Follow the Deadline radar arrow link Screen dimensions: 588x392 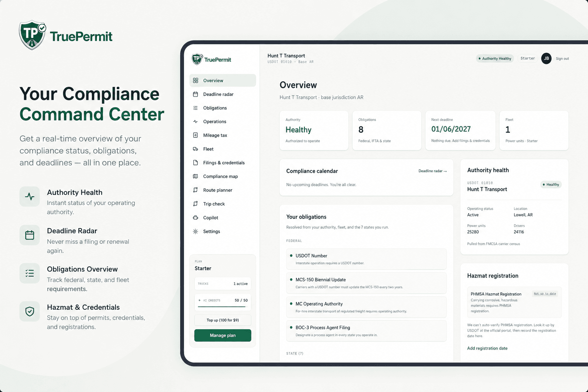[x=433, y=171]
